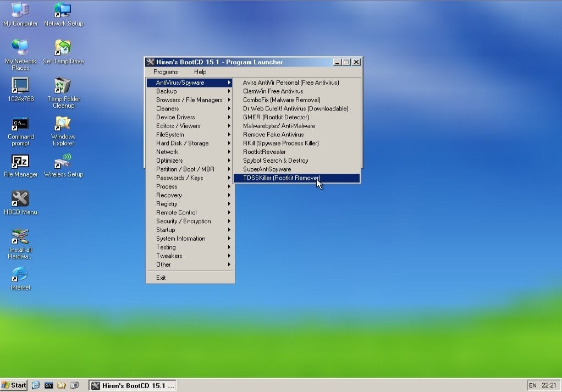Select the Set Temp Drive icon
The height and width of the screenshot is (392, 562).
[x=63, y=52]
